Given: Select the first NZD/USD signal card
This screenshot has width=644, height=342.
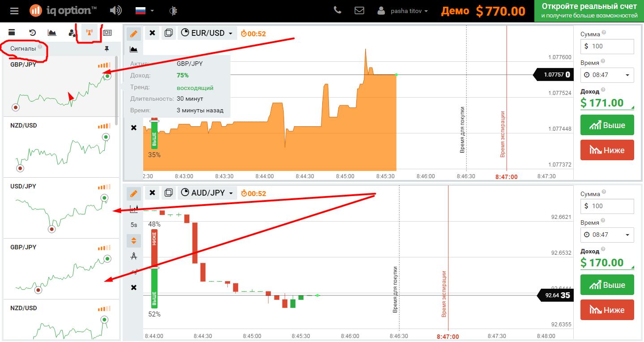Looking at the screenshot, I should [x=60, y=147].
